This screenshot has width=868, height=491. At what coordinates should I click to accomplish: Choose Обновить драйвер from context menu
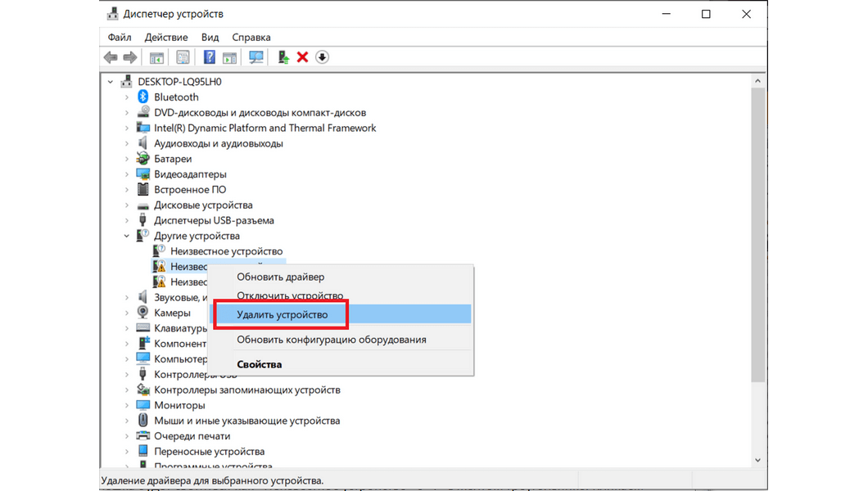coord(340,277)
